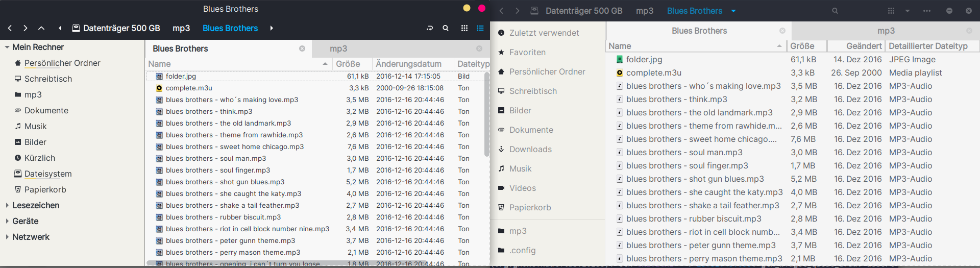
Task: Toggle grid view in right window header
Action: [x=891, y=11]
